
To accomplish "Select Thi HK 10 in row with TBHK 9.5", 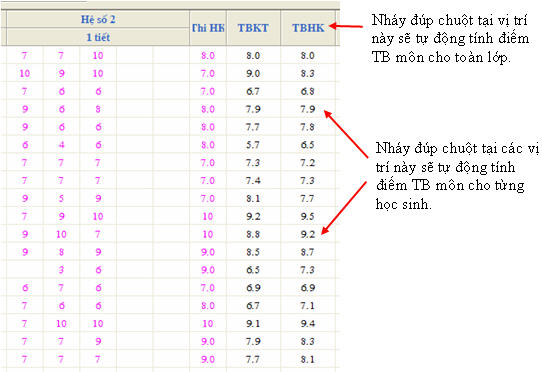I will tap(208, 216).
